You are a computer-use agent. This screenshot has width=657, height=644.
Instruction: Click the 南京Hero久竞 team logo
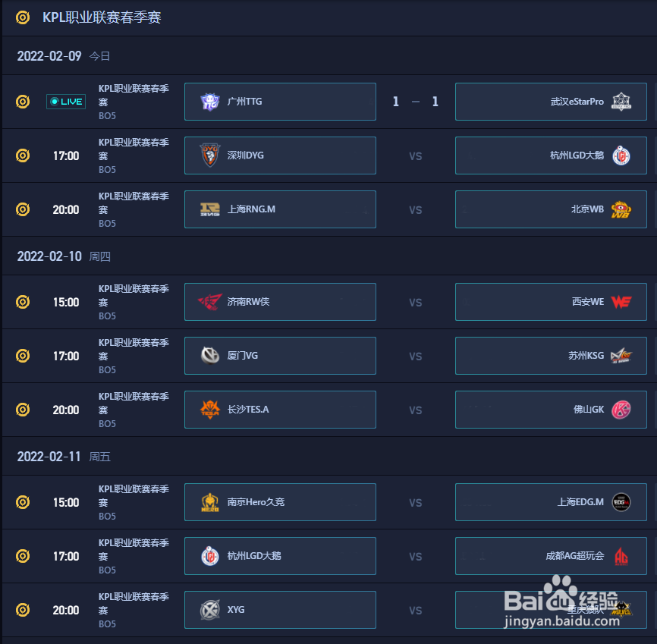tap(210, 502)
